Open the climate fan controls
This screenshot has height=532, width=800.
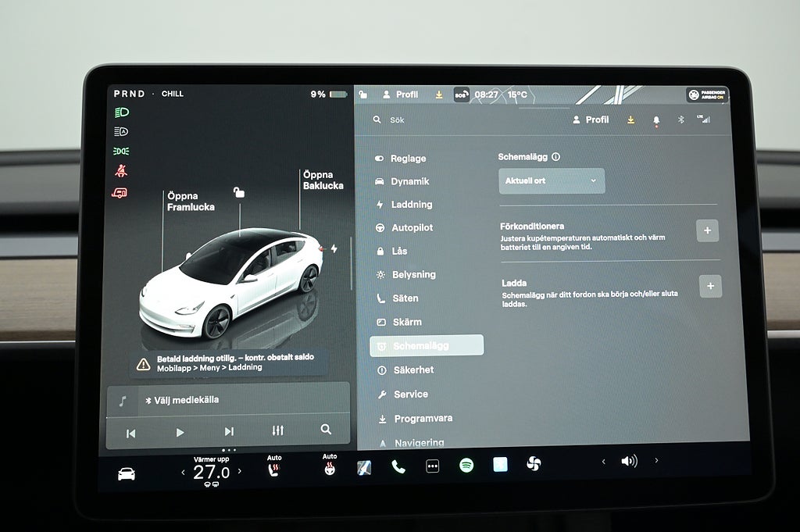click(x=534, y=464)
